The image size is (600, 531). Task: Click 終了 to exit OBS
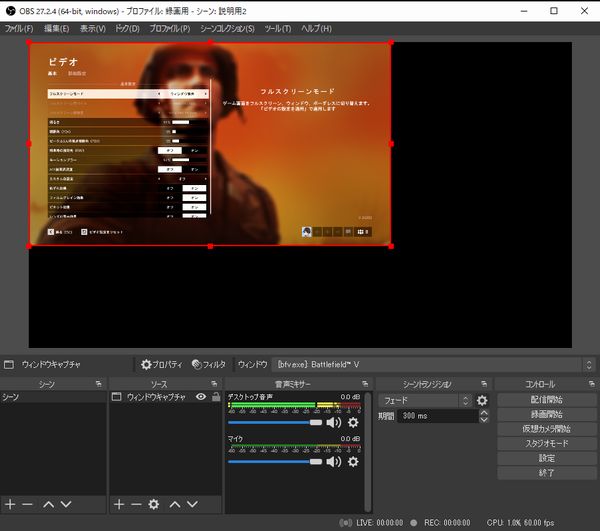546,473
